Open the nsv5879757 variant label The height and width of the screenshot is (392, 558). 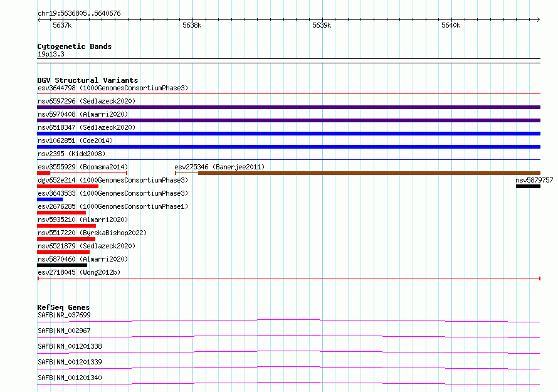coord(535,180)
